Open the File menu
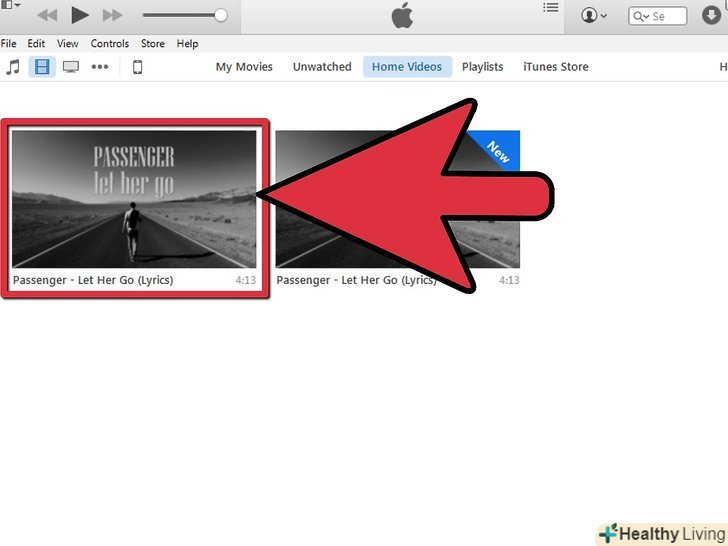Screen dimensions: 728x546 point(8,44)
